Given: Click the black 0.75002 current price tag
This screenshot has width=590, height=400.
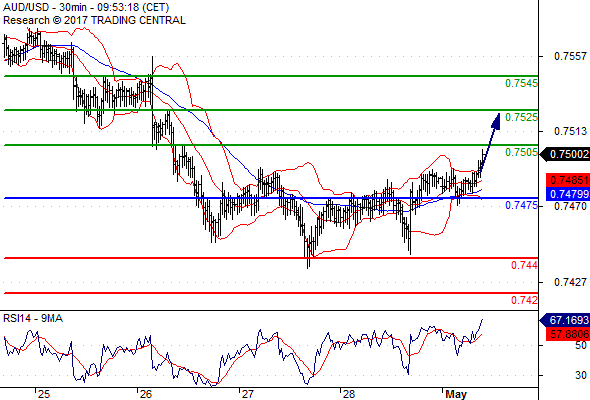Looking at the screenshot, I should 565,154.
